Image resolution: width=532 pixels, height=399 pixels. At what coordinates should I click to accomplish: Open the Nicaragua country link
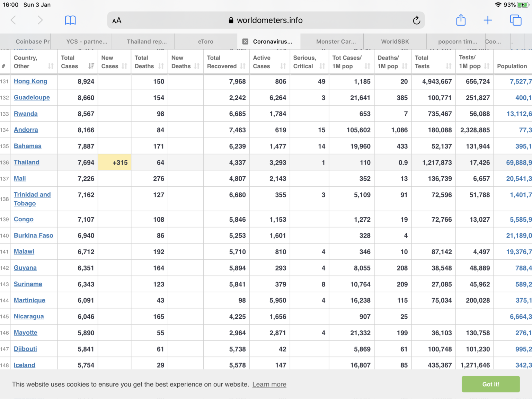click(29, 316)
